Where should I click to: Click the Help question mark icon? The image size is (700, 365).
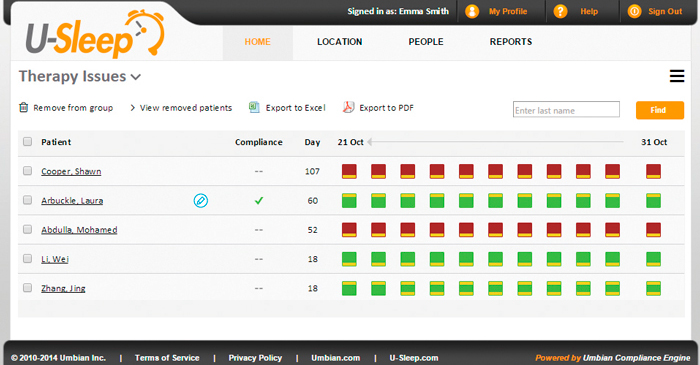[x=560, y=11]
